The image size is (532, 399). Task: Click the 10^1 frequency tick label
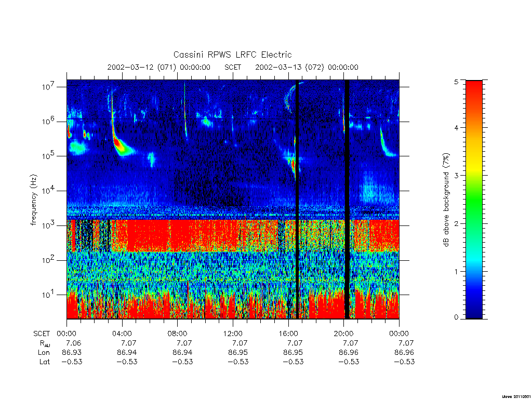point(48,295)
